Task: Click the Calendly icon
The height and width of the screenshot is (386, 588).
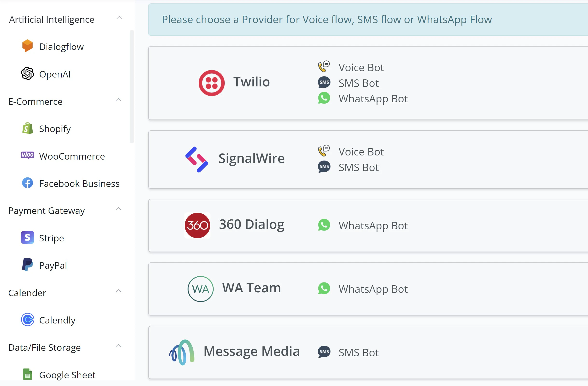Action: coord(27,320)
